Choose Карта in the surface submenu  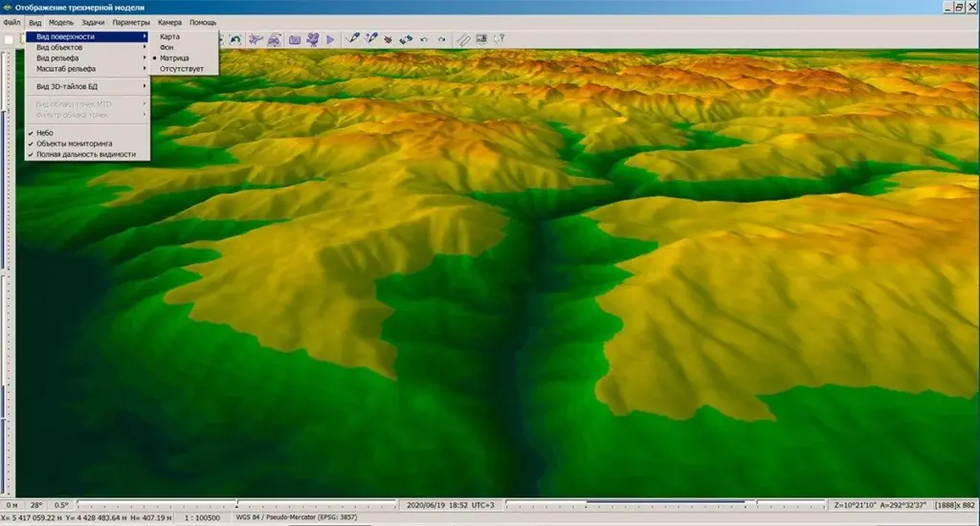click(169, 36)
